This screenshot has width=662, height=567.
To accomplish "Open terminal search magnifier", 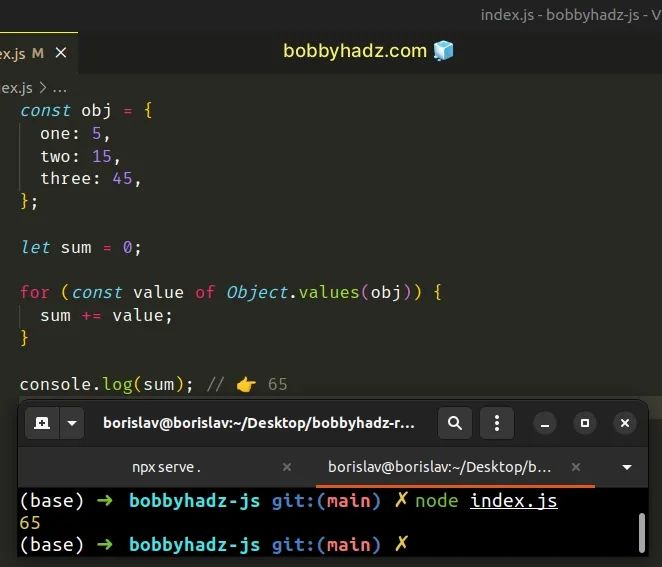I will point(455,423).
